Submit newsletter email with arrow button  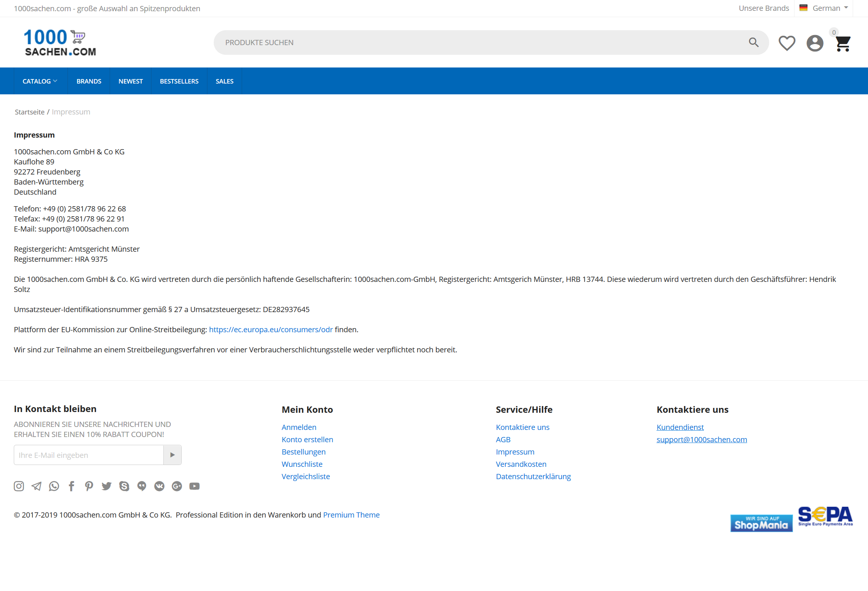click(172, 455)
